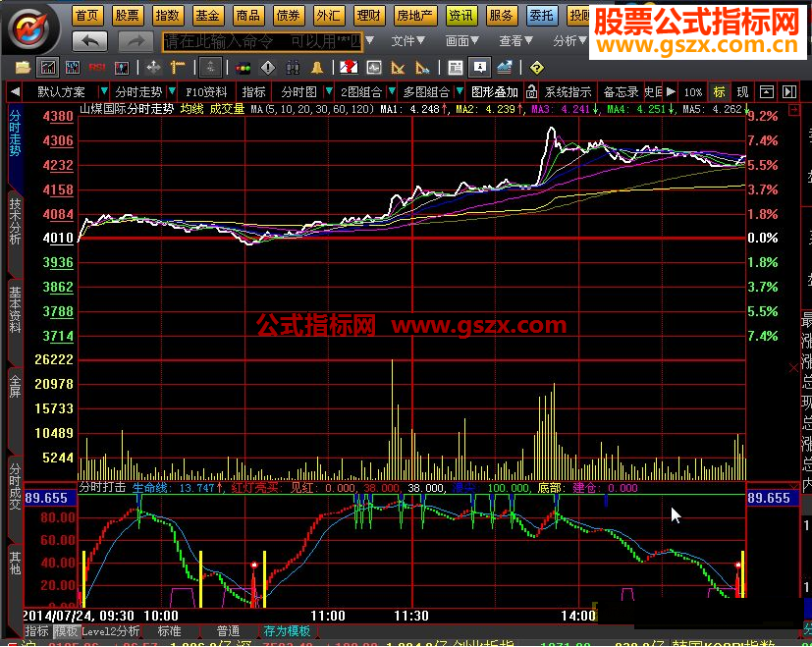Toggle the 10% scale button
This screenshot has width=812, height=647.
693,92
